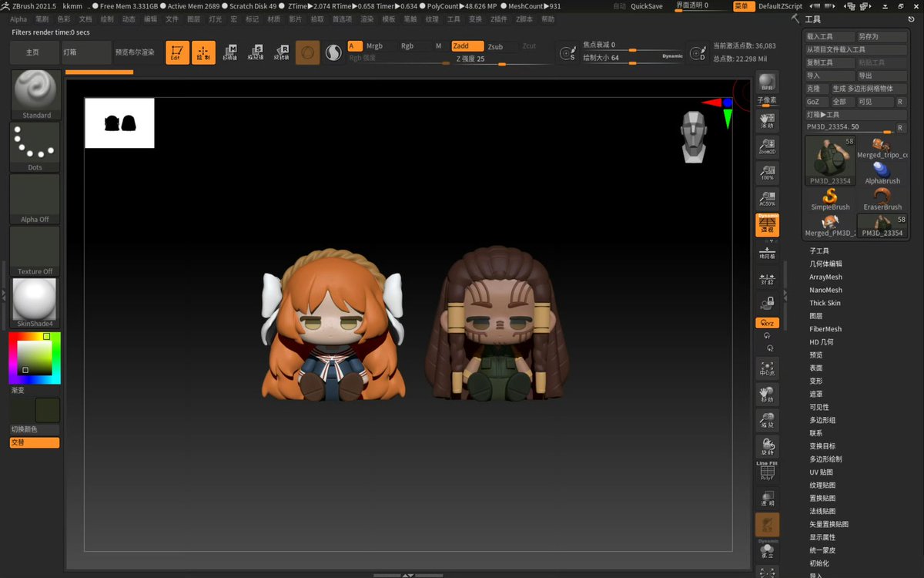Screen dimensions: 924x578
Task: Expand the FiberMesh section
Action: click(x=825, y=329)
